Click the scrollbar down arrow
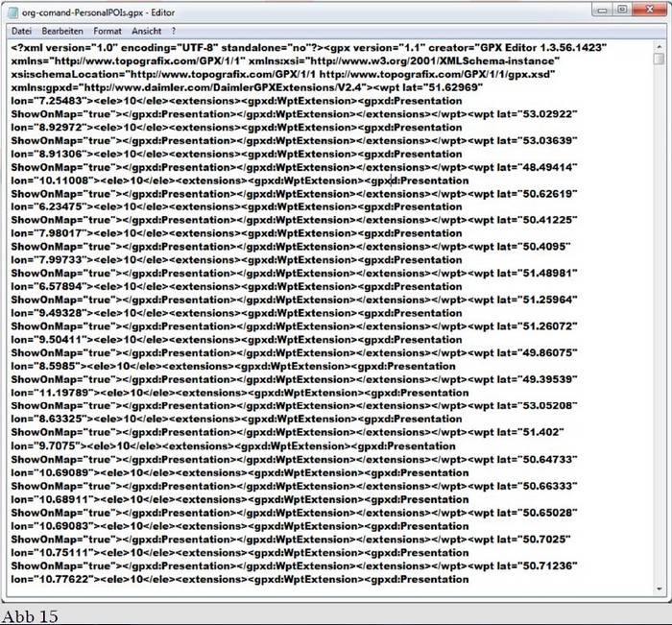 click(x=660, y=589)
